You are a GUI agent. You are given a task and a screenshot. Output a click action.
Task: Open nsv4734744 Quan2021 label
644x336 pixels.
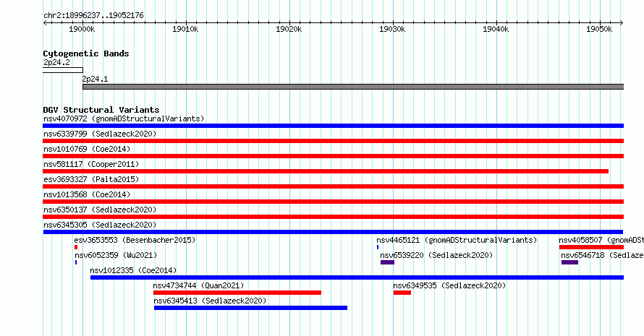[198, 285]
